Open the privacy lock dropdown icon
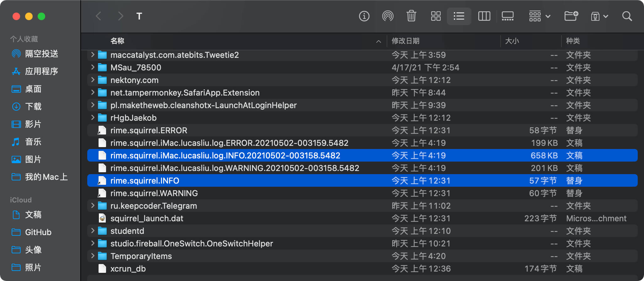 tap(599, 16)
